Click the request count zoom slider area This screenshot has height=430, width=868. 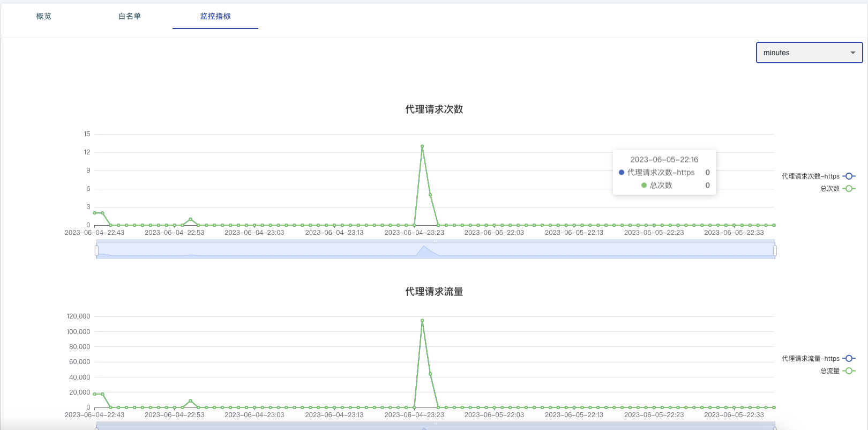pos(436,250)
